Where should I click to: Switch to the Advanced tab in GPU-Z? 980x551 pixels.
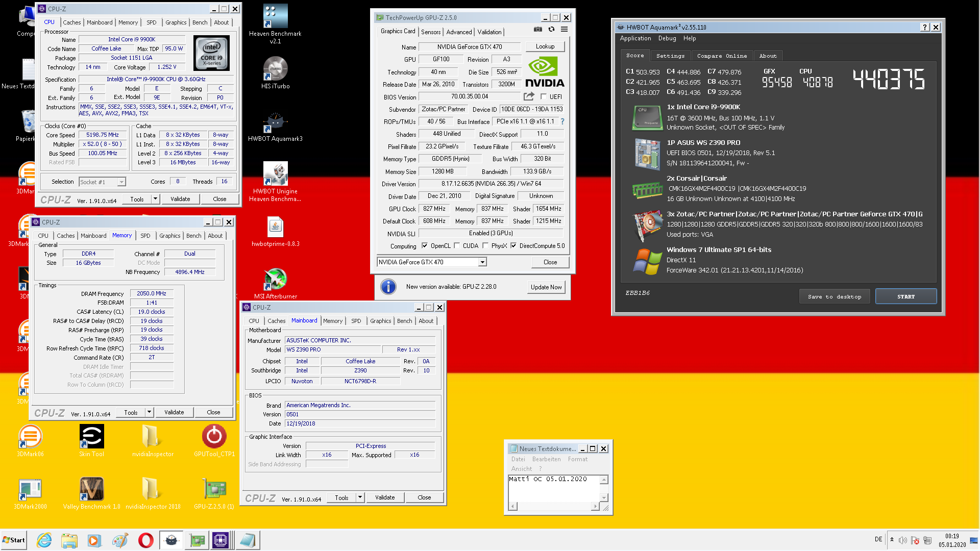point(459,32)
